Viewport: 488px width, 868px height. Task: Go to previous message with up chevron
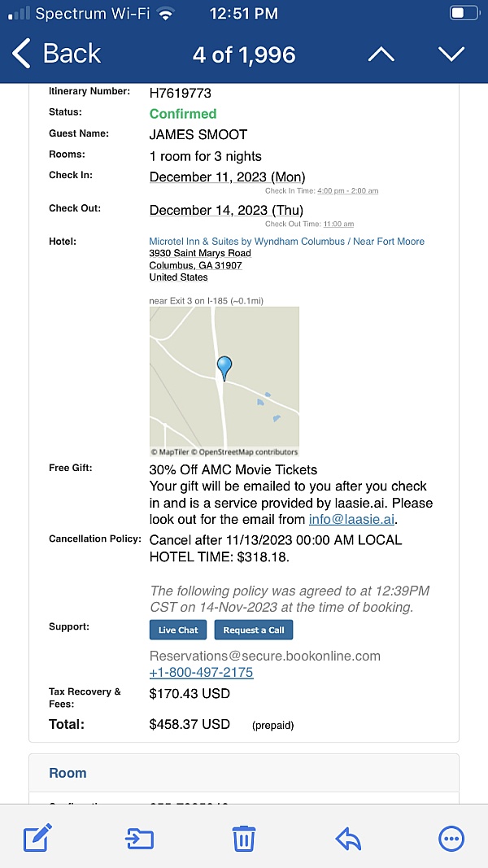pos(381,55)
